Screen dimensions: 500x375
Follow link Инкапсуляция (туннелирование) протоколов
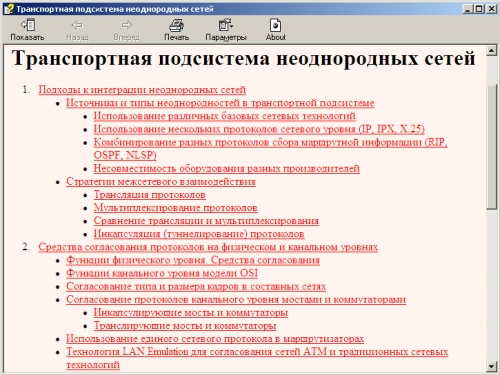[199, 234]
